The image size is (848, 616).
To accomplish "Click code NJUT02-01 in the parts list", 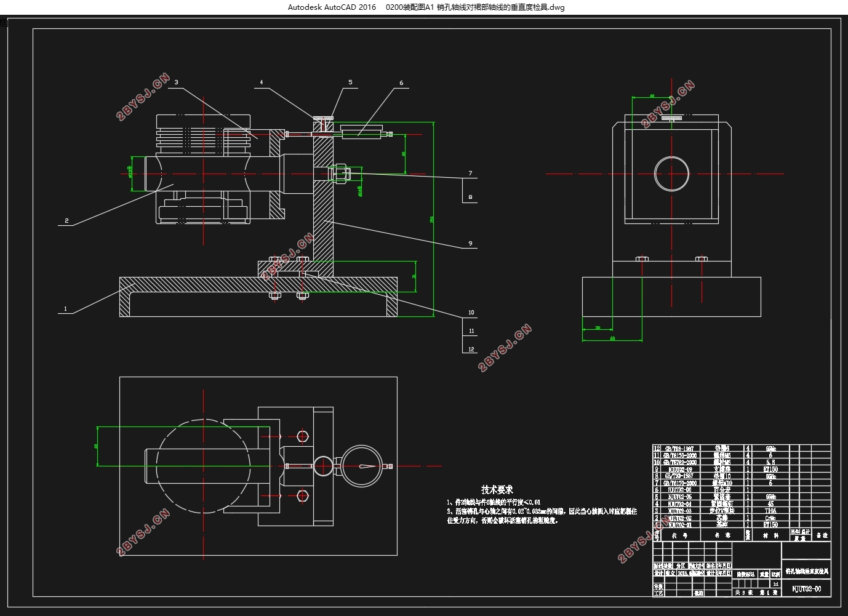I will click(680, 524).
